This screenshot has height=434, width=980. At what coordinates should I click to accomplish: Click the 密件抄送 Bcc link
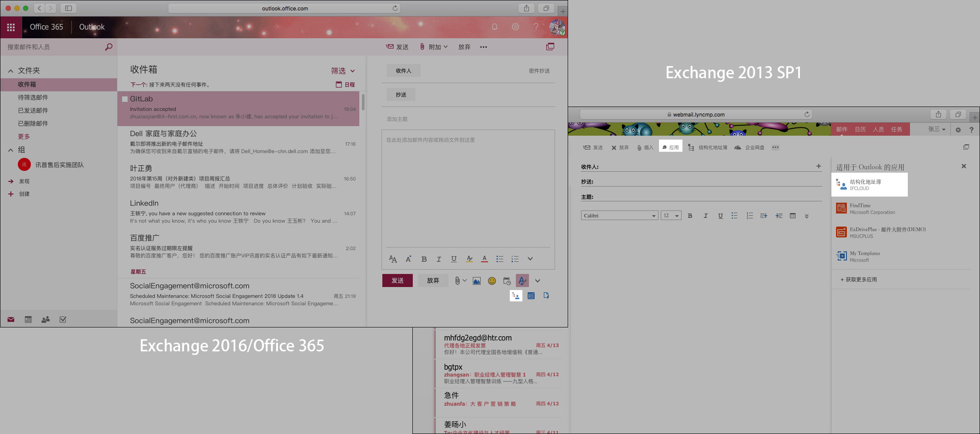[x=539, y=70]
